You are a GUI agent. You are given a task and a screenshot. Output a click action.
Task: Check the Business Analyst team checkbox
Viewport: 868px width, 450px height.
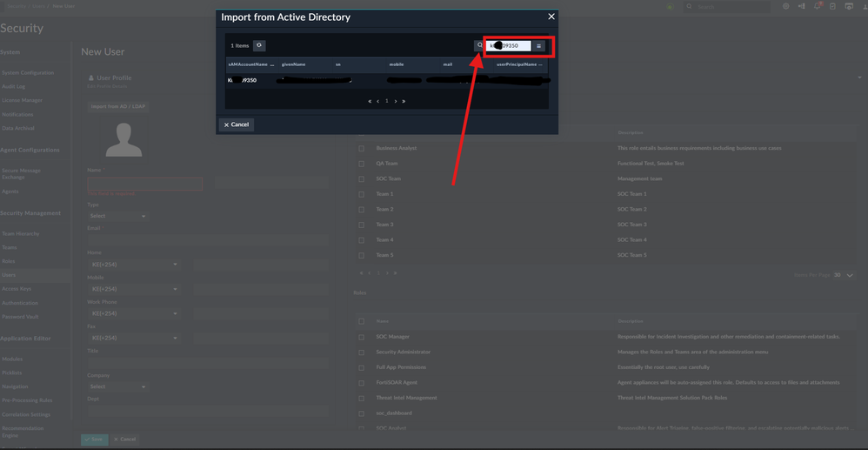click(362, 149)
